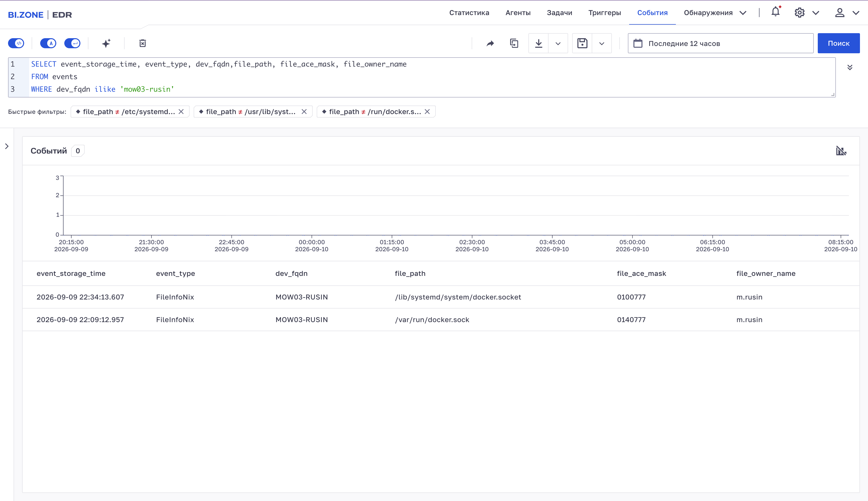Remove the /usr/lib/syst quick filter
The image size is (868, 501).
click(304, 112)
